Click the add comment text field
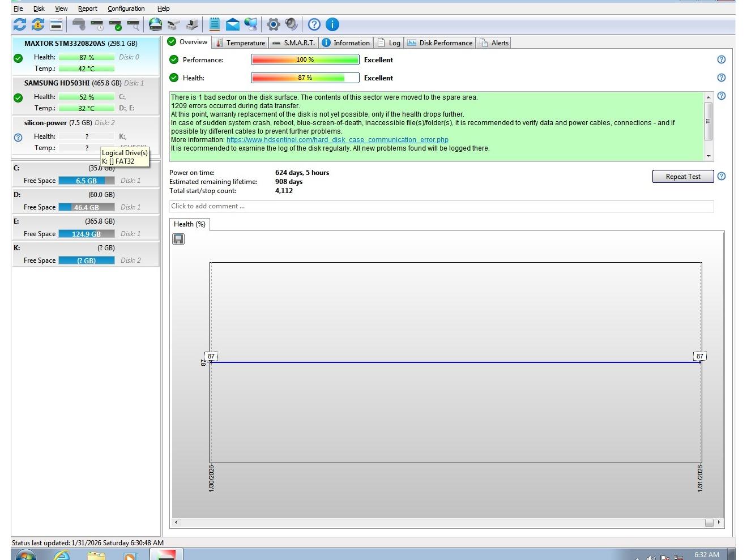This screenshot has height=560, width=747. tap(441, 206)
